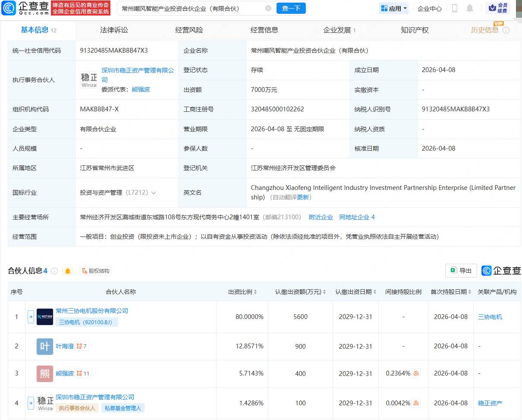This screenshot has height=420, width=522.
Task: Click the Qcc.com logo
Action: pyautogui.click(x=25, y=8)
